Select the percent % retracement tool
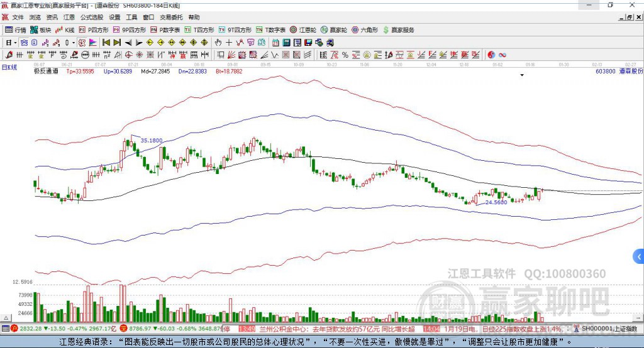This screenshot has height=348, width=644. 345,55
